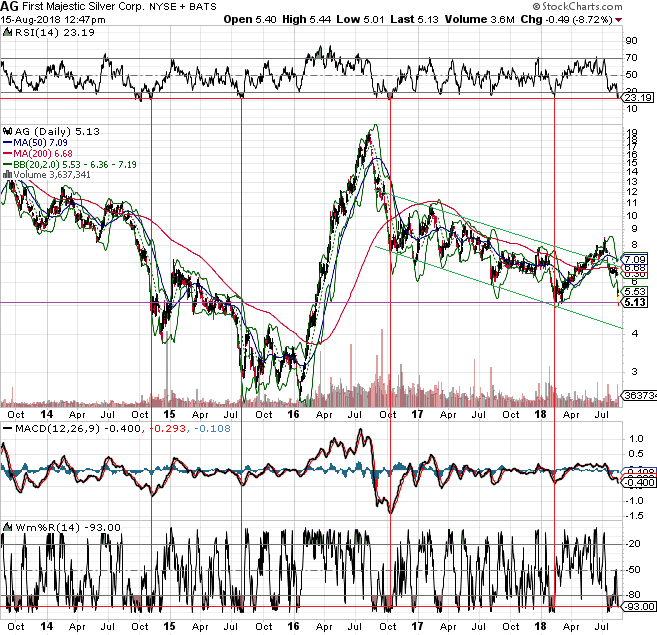The image size is (657, 635).
Task: Click the -80 level on Williams %R axis
Action: click(633, 595)
